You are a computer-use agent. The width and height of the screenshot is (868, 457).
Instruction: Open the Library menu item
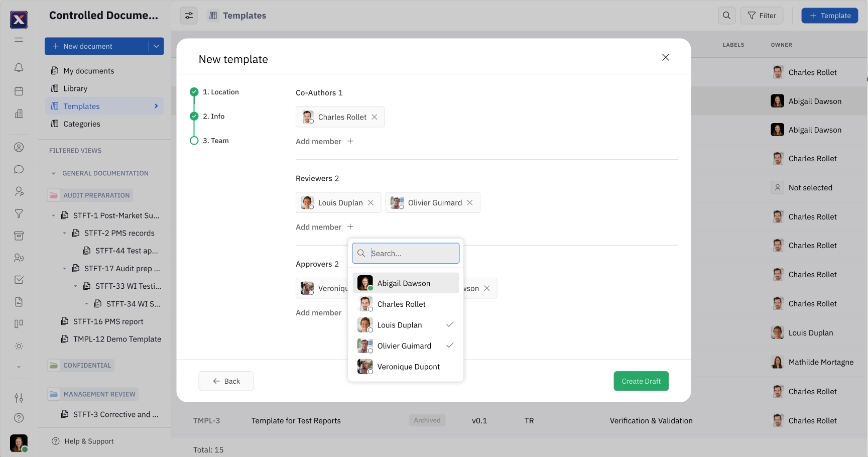click(75, 88)
